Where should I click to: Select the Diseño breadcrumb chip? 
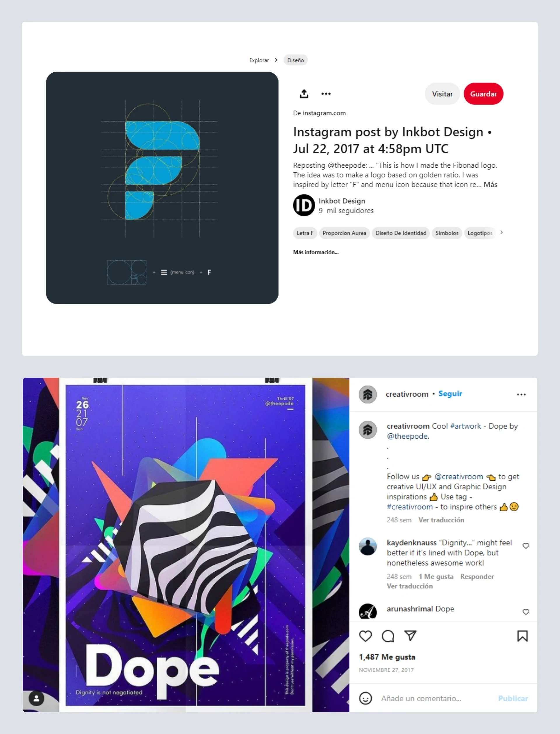[295, 60]
